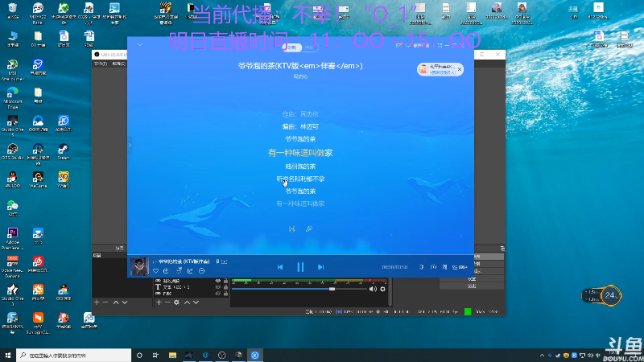The image size is (644, 362).
Task: Click the 退出 button in OBS controls
Action: point(472,286)
